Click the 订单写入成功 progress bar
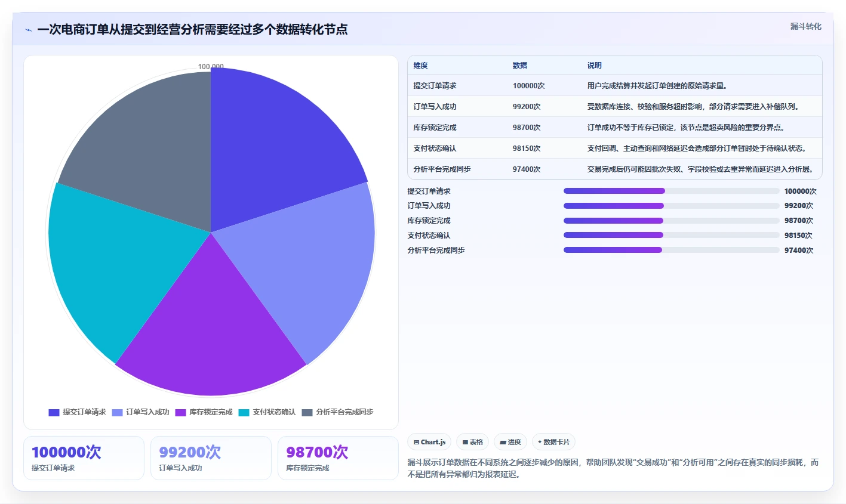 tap(672, 206)
